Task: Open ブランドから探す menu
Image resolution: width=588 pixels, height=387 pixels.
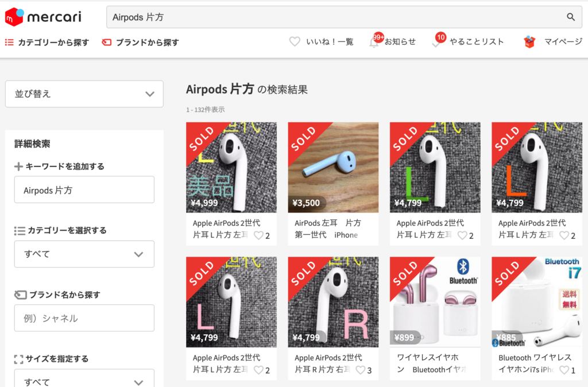Action: point(147,42)
